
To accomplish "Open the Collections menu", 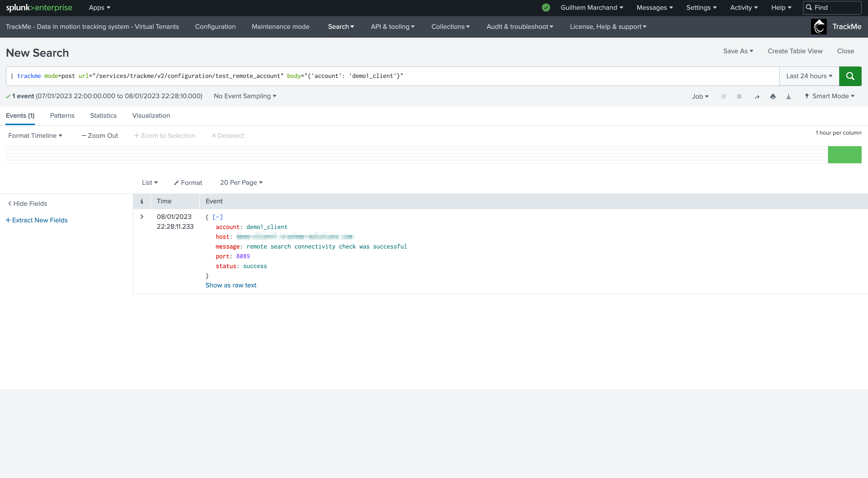I will 451,27.
